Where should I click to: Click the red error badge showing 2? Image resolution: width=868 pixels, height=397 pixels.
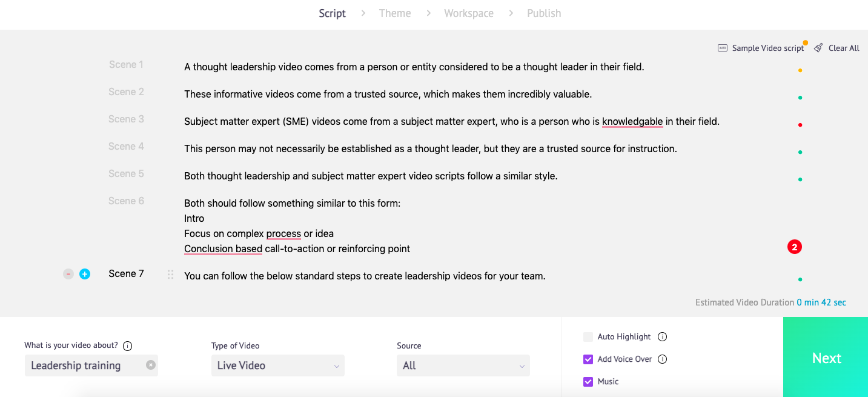(x=794, y=247)
